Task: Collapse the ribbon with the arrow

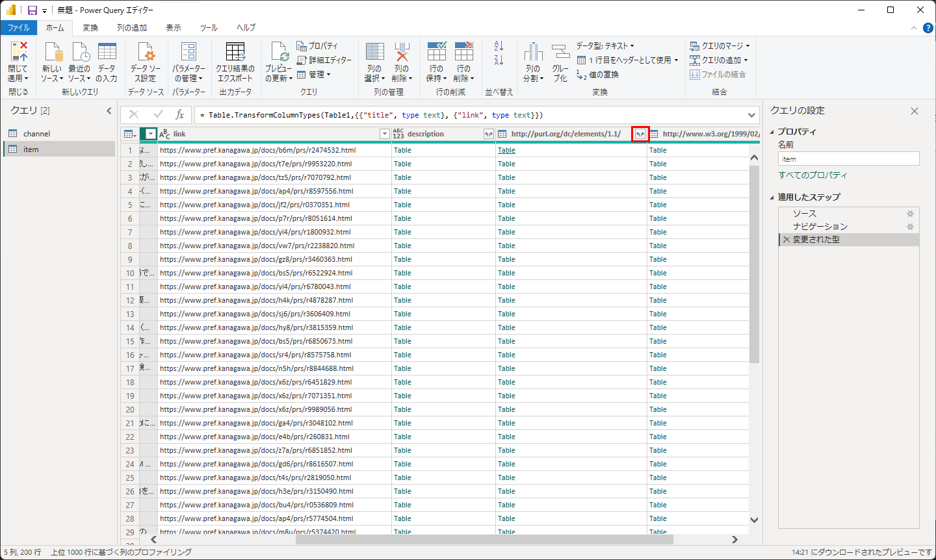Action: click(x=914, y=28)
